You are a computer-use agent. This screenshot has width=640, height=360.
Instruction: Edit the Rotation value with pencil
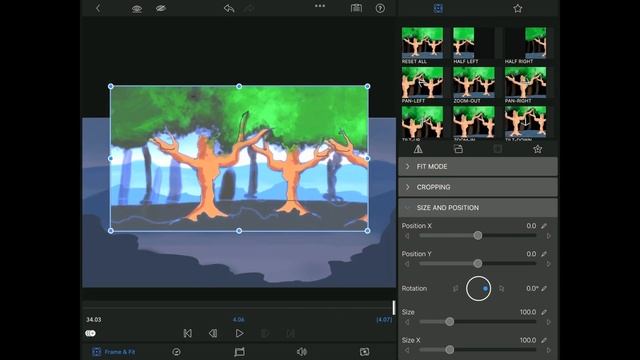[x=544, y=289]
